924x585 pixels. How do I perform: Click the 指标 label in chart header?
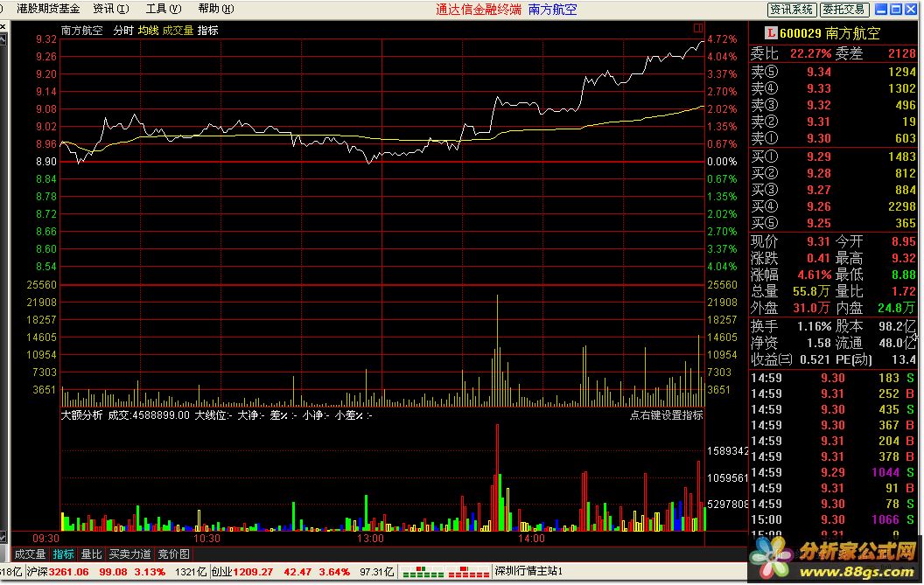[x=208, y=30]
